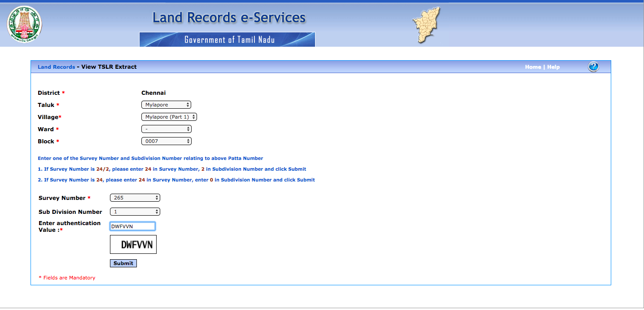Expand the Village dropdown, Mylapore (Part 1)
Image resolution: width=644 pixels, height=310 pixels.
[169, 117]
